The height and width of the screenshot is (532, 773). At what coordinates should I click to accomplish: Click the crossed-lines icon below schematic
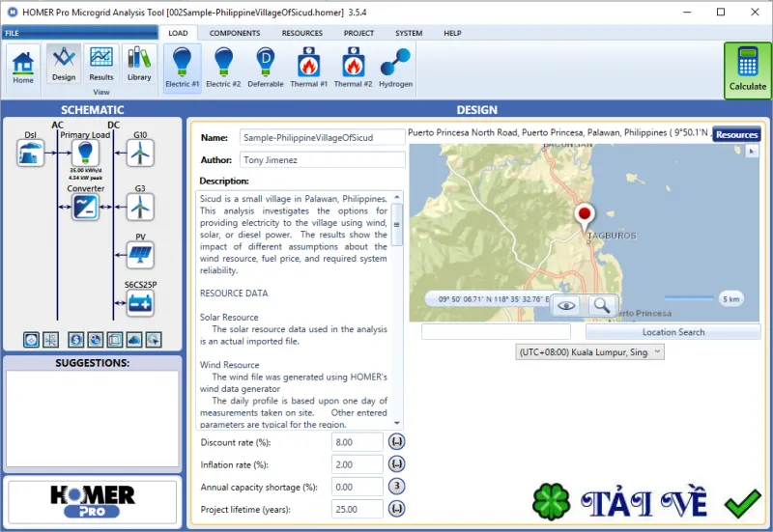point(51,340)
